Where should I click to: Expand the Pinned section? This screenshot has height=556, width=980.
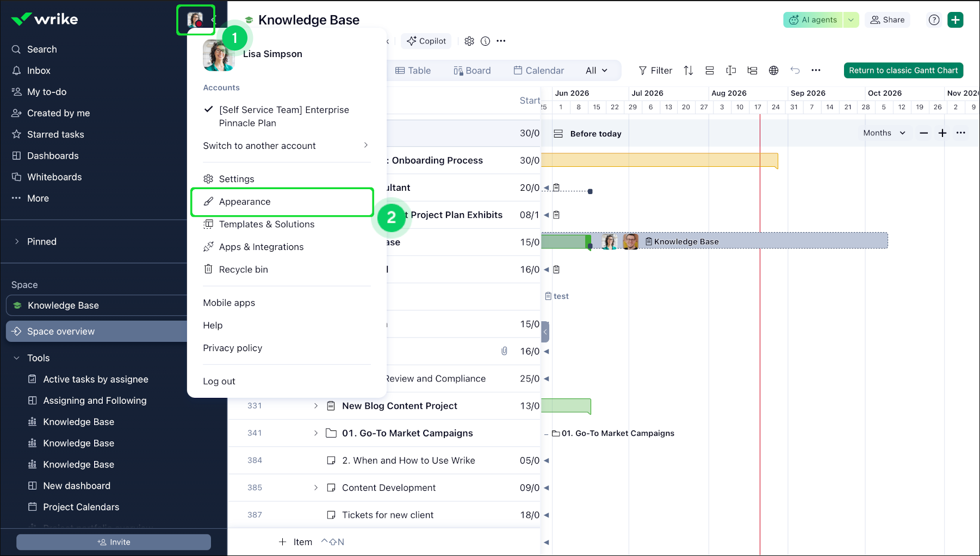click(17, 242)
